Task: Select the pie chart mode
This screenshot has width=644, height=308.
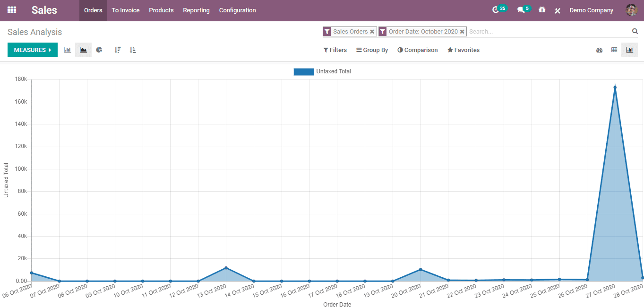Action: 99,50
